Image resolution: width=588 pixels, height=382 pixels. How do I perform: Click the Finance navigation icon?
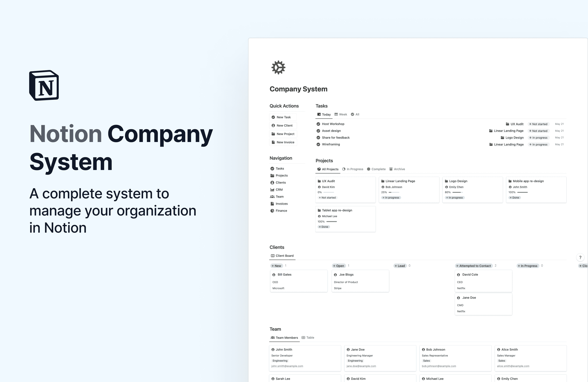(272, 210)
